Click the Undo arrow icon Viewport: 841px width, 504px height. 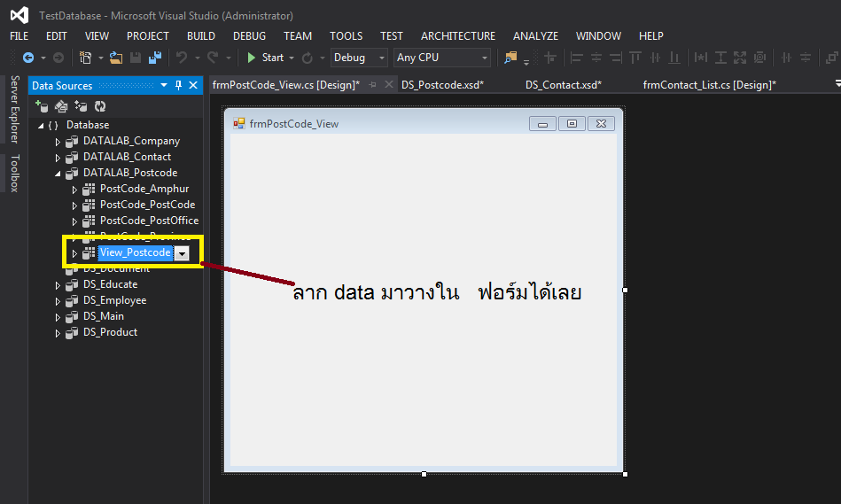182,58
